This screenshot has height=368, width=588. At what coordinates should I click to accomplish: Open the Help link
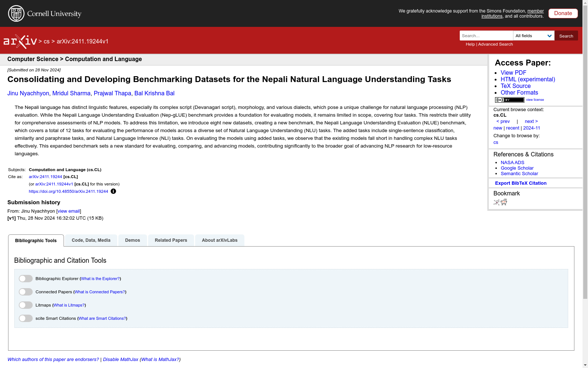[470, 44]
